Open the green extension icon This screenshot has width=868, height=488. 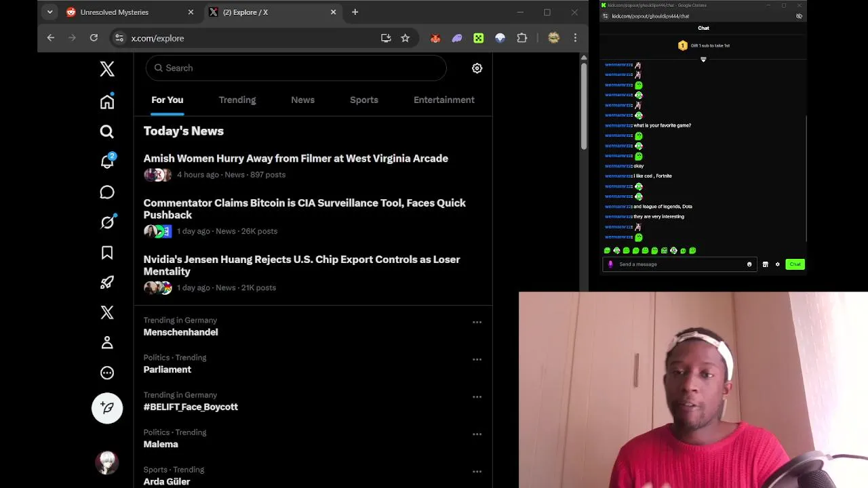coord(479,39)
